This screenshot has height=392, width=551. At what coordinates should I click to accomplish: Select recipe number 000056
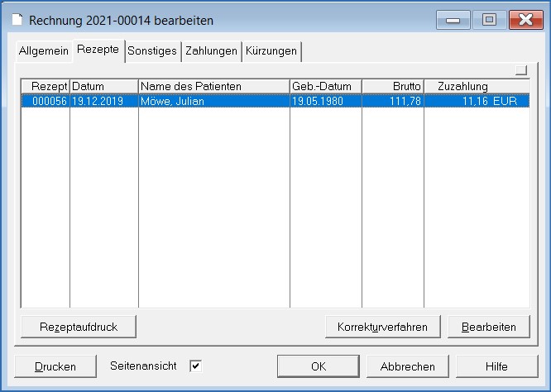tap(50, 101)
